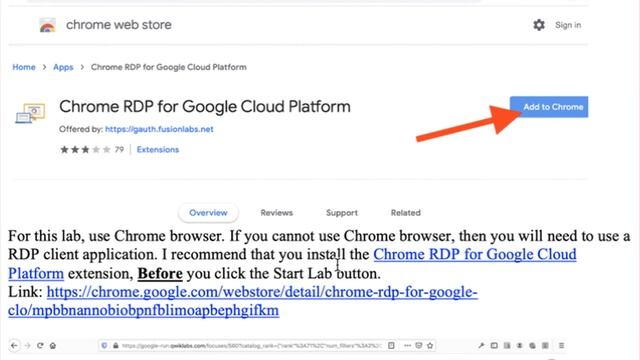Viewport: 640px width, 360px height.
Task: Click the Chrome RDP extension icon thumbnail
Action: (x=30, y=113)
